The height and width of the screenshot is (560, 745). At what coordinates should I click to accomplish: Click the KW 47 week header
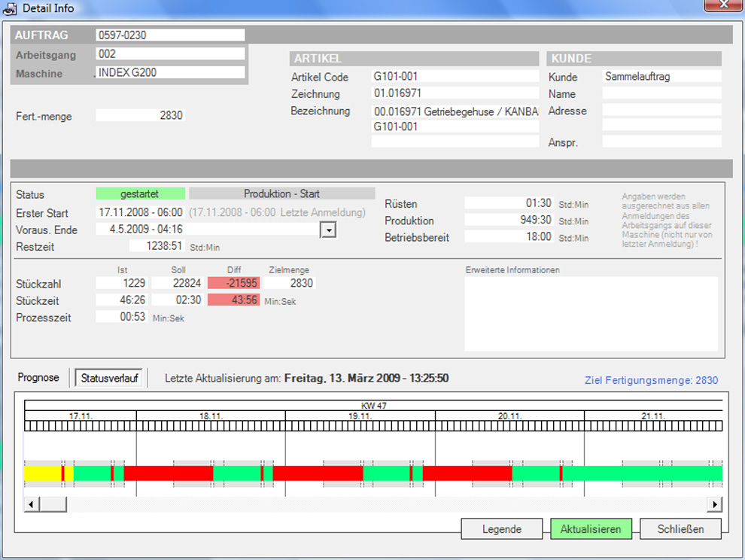pos(373,406)
